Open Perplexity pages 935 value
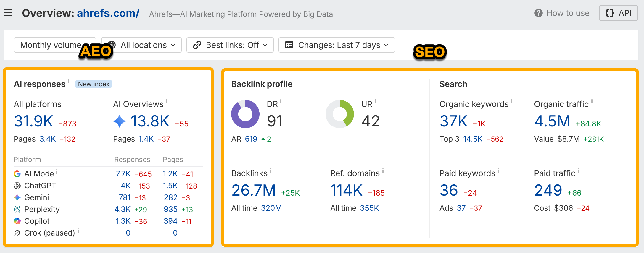The image size is (644, 253). (171, 209)
